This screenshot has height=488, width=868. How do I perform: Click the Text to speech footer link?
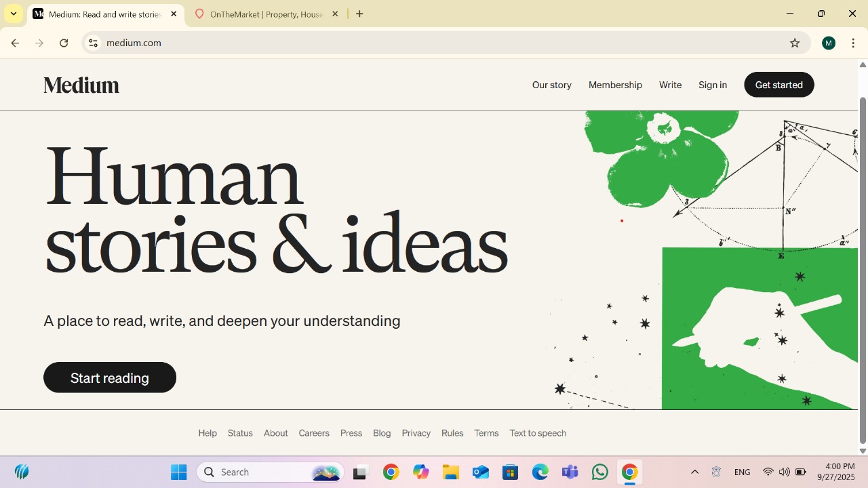coord(537,433)
